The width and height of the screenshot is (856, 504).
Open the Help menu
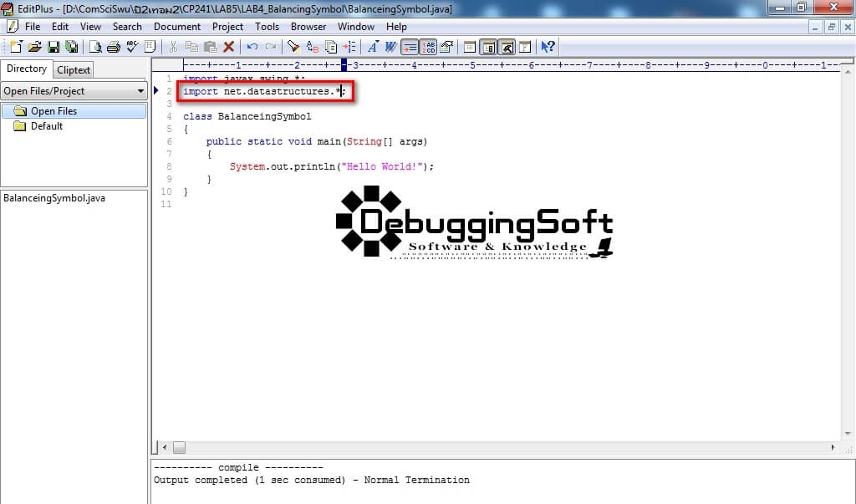coord(396,27)
